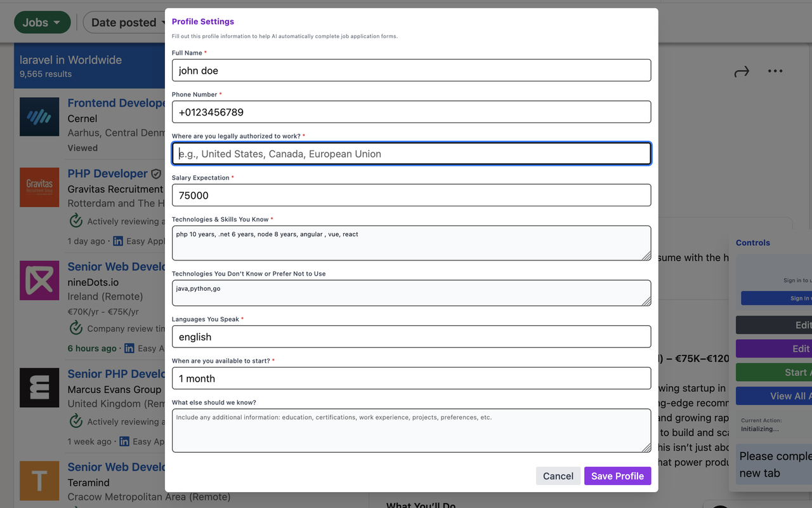Click the Teramind company logo

click(39, 481)
